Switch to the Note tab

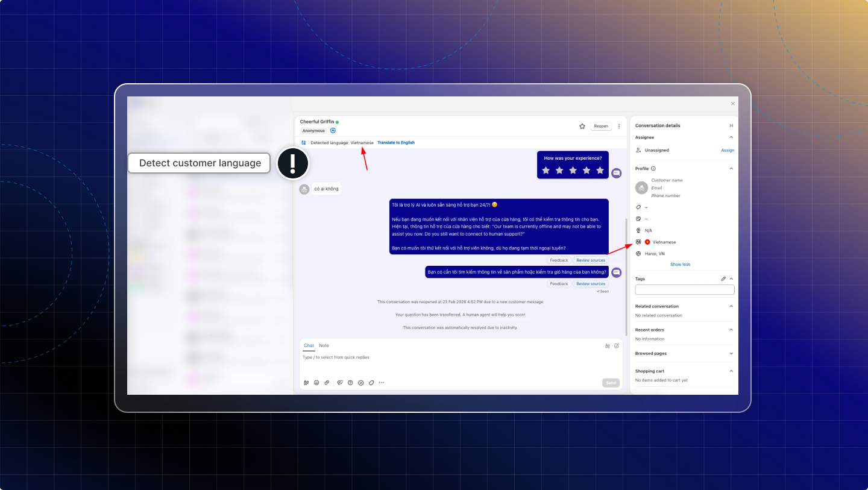point(324,346)
